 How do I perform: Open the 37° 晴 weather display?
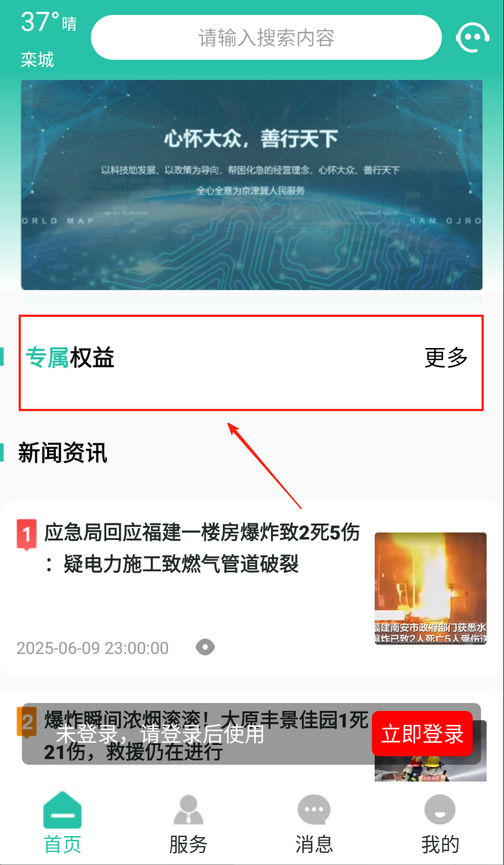49,22
